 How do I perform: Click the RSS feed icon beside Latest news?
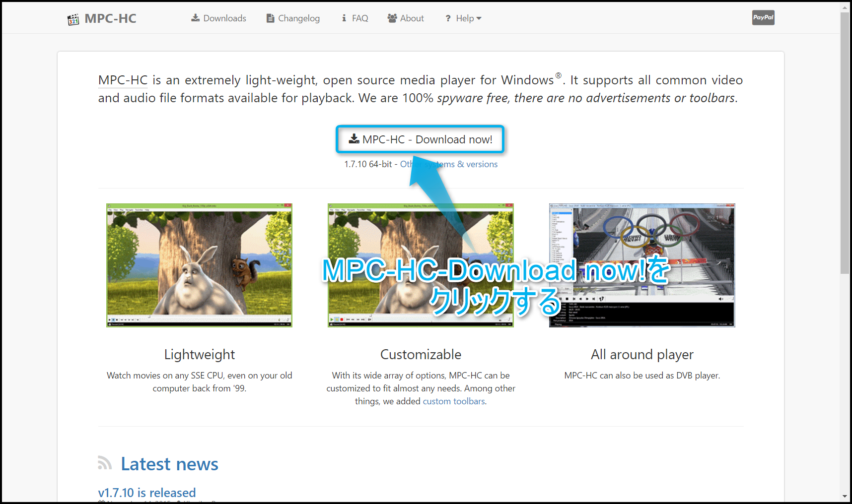coord(105,463)
